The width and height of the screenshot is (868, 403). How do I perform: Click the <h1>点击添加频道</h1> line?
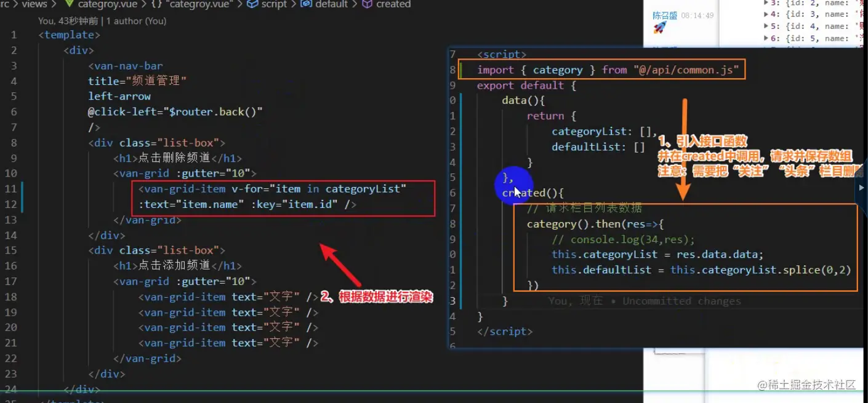pos(177,266)
